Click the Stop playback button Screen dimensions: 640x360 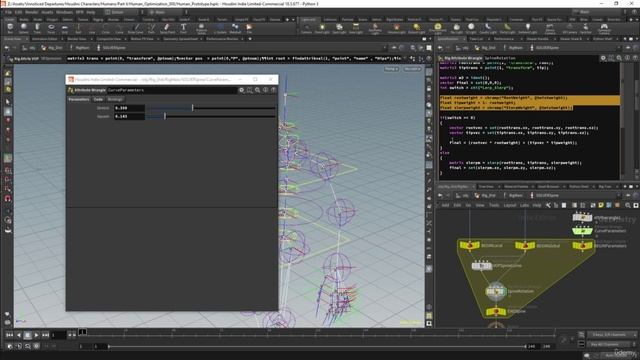(x=27, y=335)
